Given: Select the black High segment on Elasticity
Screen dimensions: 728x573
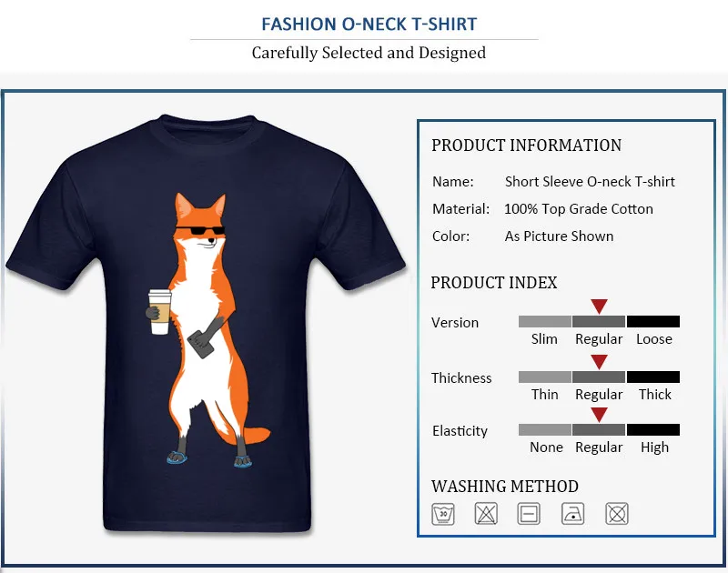Looking at the screenshot, I should [653, 429].
